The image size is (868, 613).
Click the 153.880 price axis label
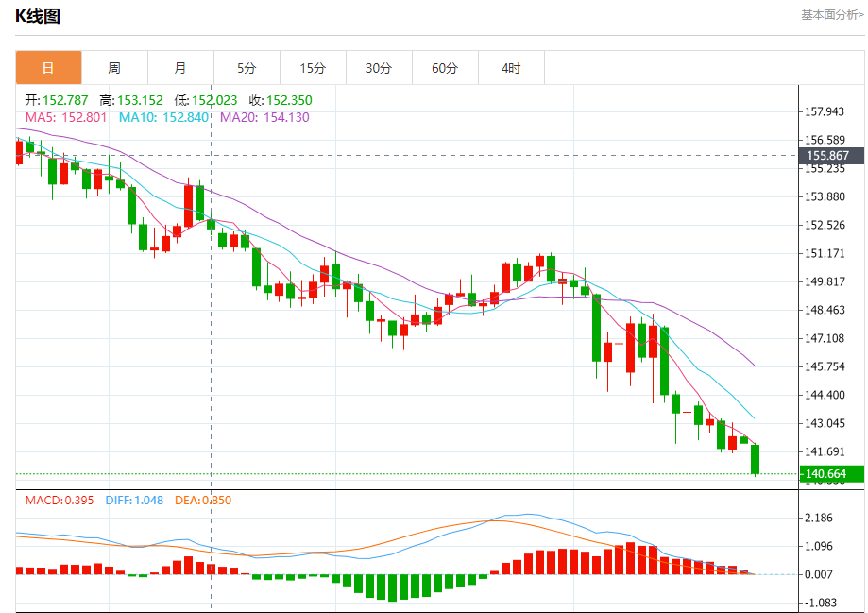[x=825, y=196]
